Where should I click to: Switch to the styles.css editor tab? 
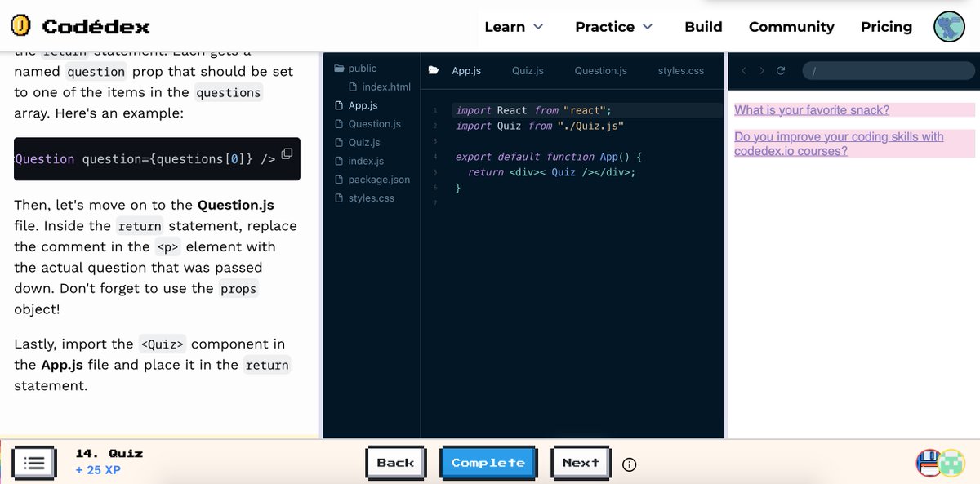click(681, 71)
